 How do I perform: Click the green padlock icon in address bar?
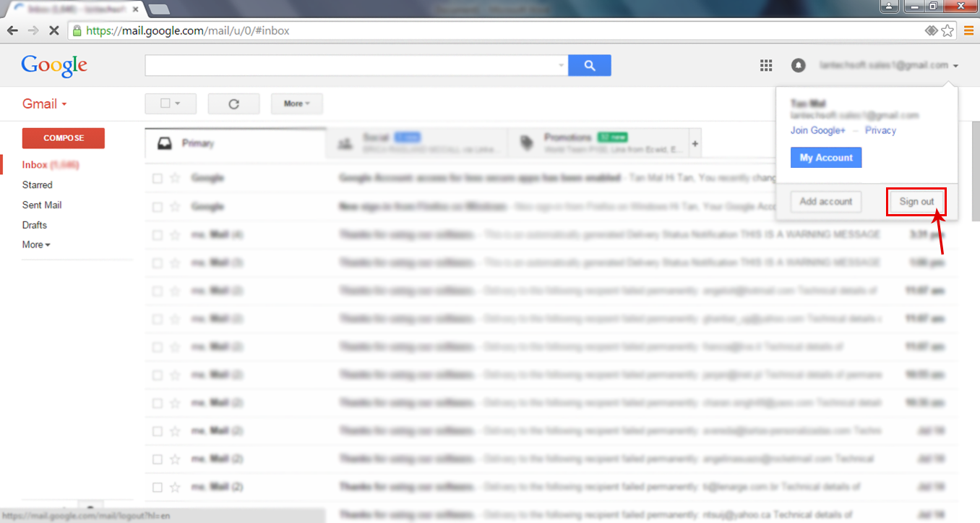pyautogui.click(x=77, y=31)
